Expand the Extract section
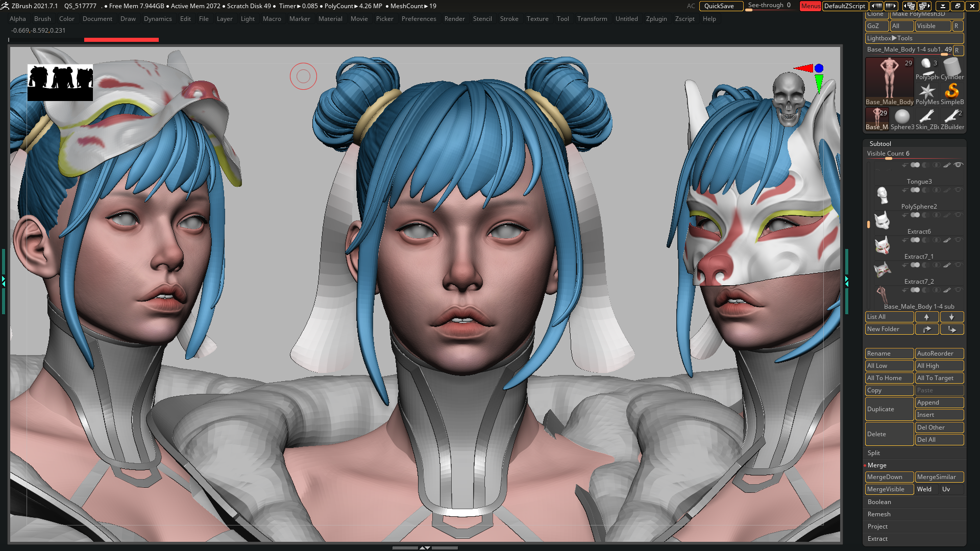This screenshot has height=551, width=980. point(877,539)
